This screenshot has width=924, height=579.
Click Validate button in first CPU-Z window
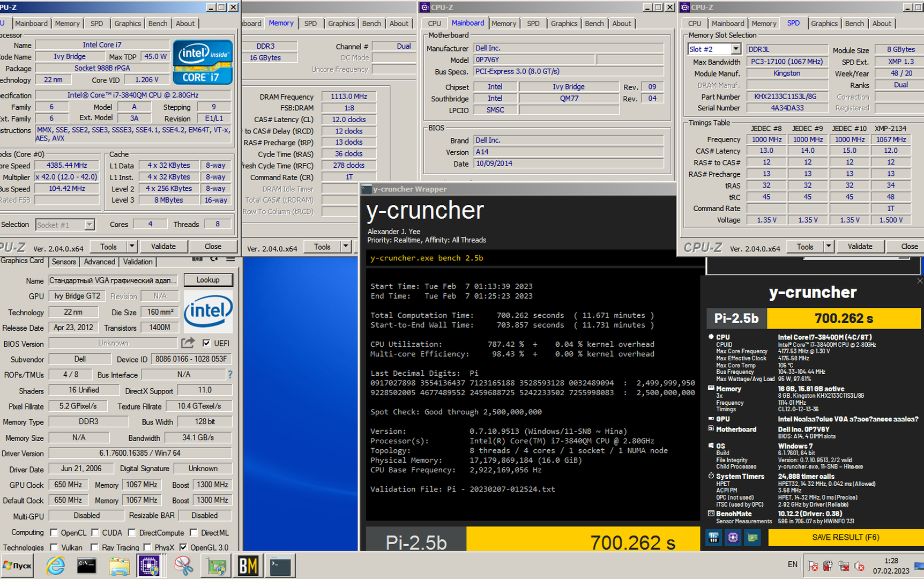click(163, 247)
